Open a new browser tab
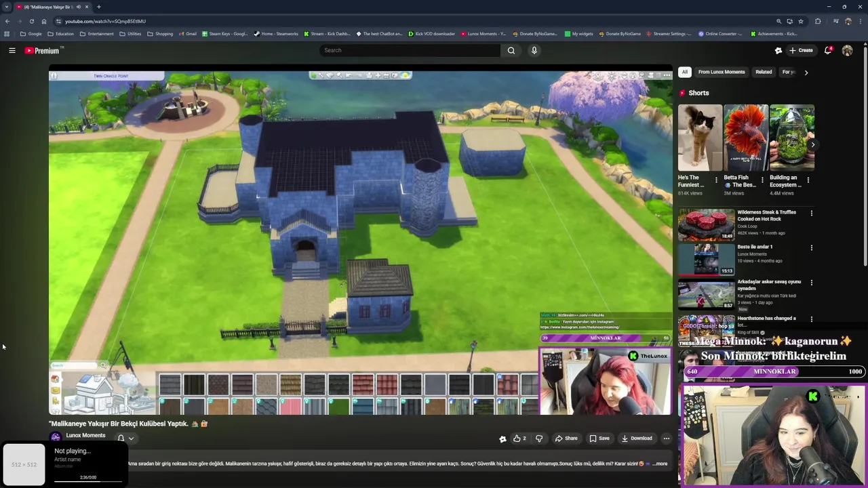This screenshot has height=488, width=868. [98, 7]
